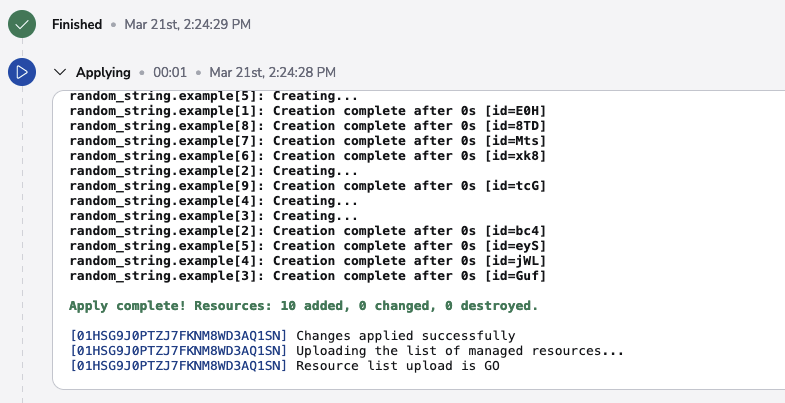785x403 pixels.
Task: Click run ID beside Uploading managed resources line
Action: [178, 351]
